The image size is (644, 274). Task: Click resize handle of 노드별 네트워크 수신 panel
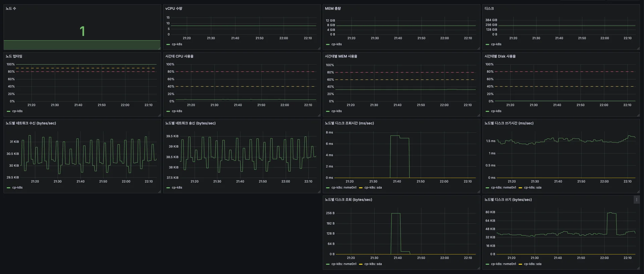click(x=159, y=192)
